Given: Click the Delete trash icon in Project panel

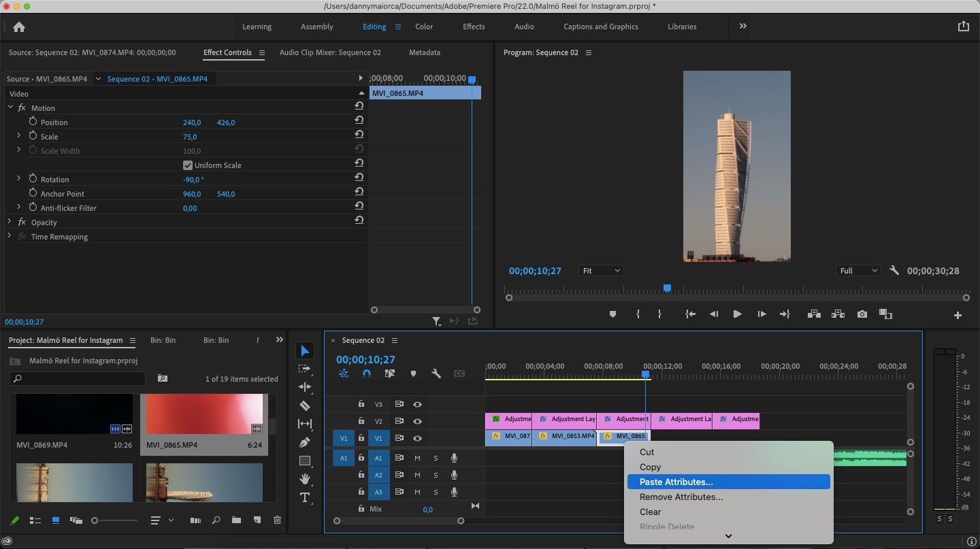Looking at the screenshot, I should click(277, 520).
